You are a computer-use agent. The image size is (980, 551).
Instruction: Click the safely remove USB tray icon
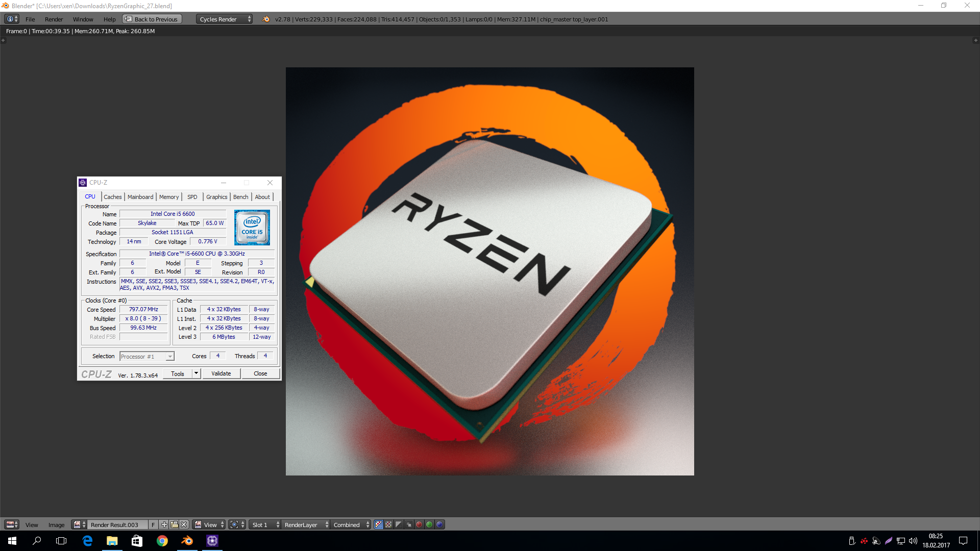(852, 541)
